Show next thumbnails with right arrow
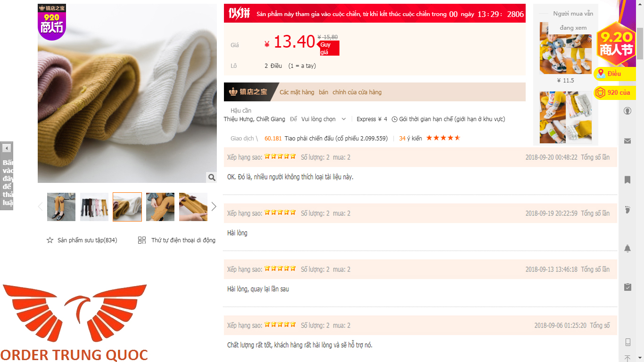 [x=214, y=206]
